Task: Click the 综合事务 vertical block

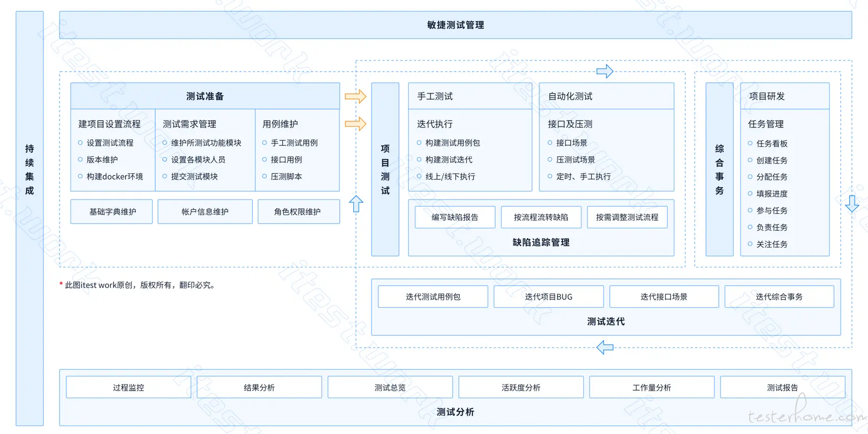Action: 720,169
